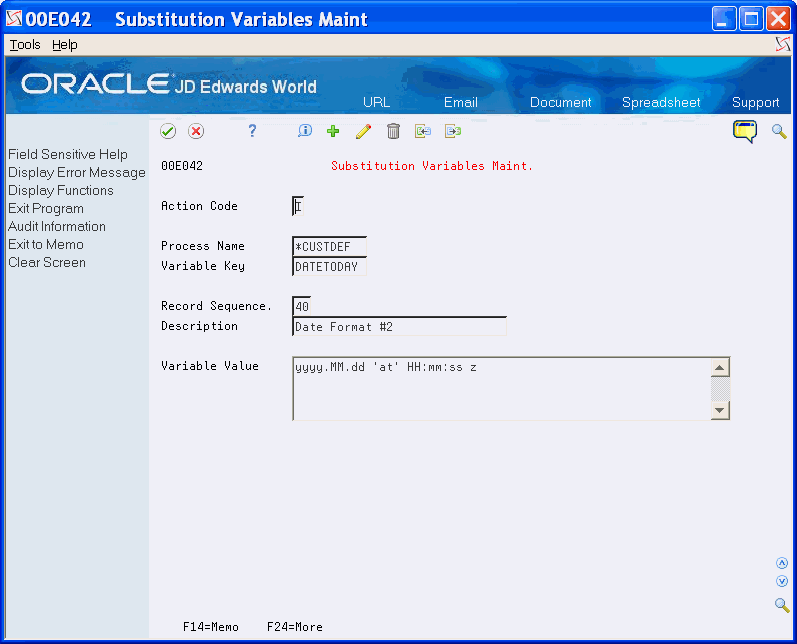This screenshot has width=797, height=644.
Task: Click the red Substitution Variables Maint. heading
Action: [432, 166]
